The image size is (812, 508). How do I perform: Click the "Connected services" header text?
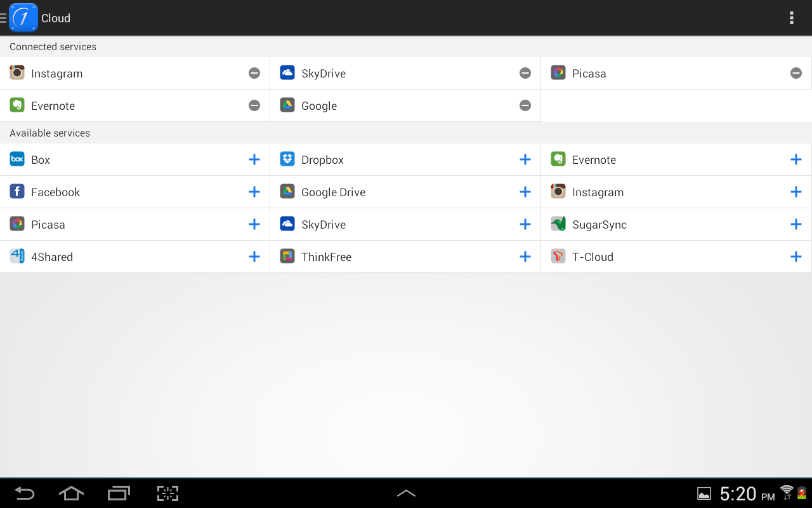point(53,46)
